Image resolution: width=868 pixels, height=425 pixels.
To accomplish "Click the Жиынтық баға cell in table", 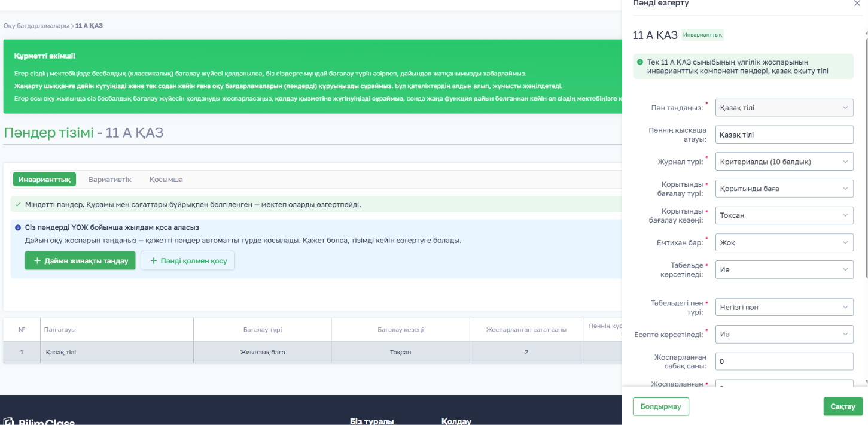I will [263, 353].
